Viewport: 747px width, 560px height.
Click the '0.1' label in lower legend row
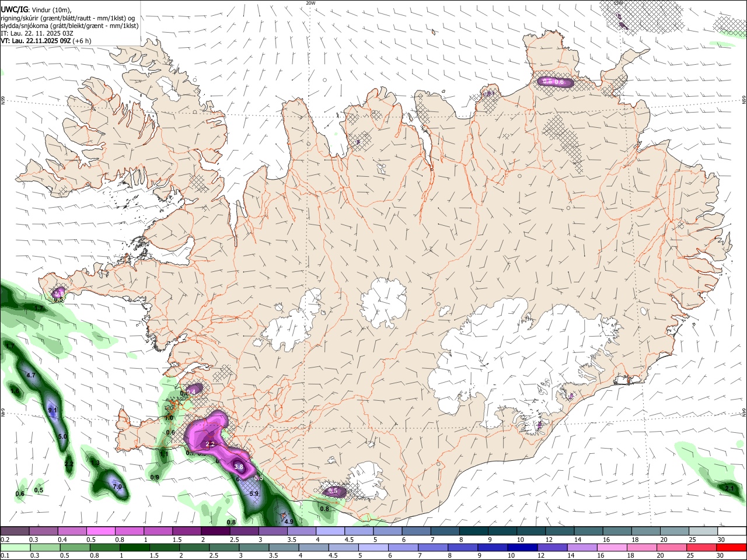(x=5, y=556)
